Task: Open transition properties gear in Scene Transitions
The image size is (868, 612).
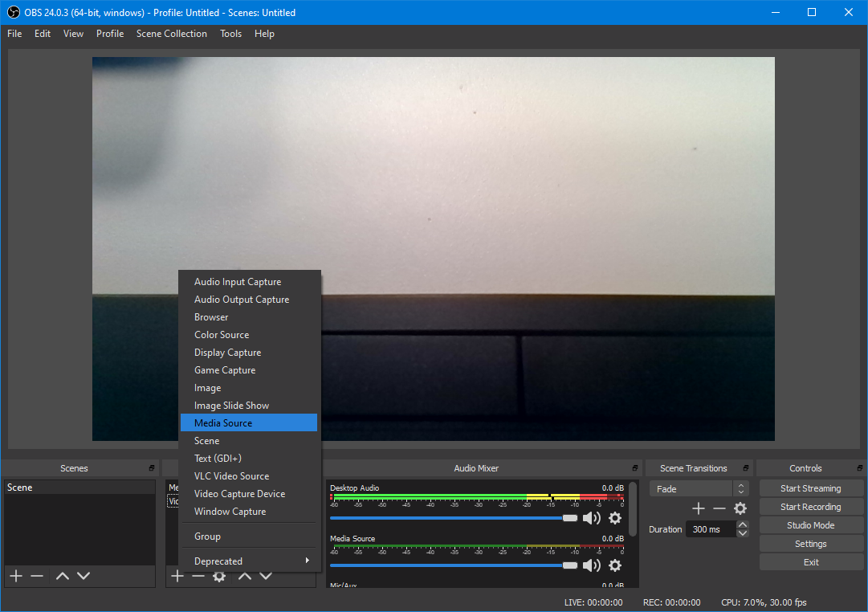Action: [x=740, y=508]
